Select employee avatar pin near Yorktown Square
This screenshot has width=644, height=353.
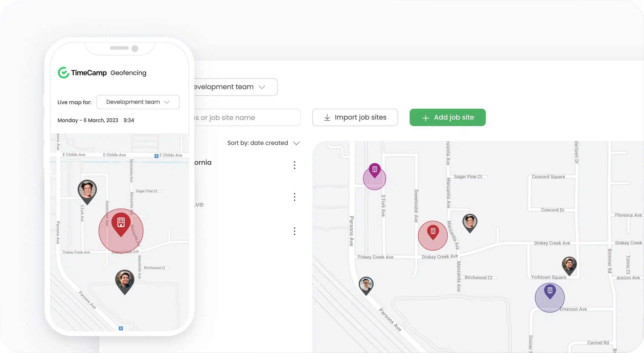pyautogui.click(x=569, y=264)
